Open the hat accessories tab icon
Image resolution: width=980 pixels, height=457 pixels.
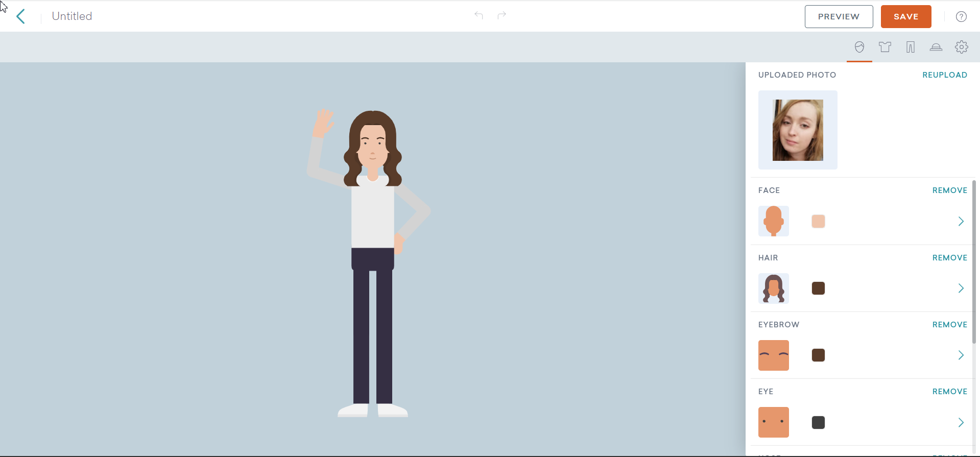(x=936, y=47)
